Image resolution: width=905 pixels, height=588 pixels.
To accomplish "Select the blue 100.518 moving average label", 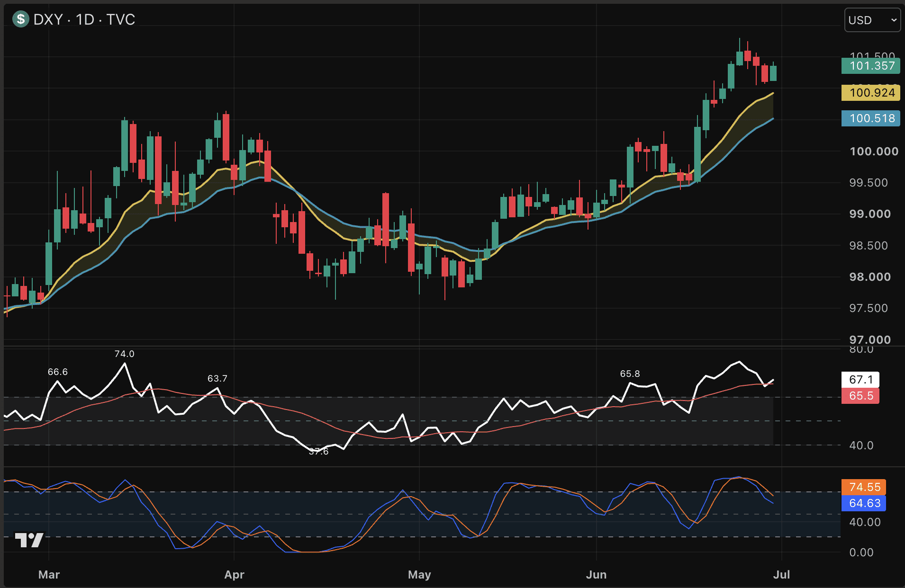I will (x=870, y=118).
